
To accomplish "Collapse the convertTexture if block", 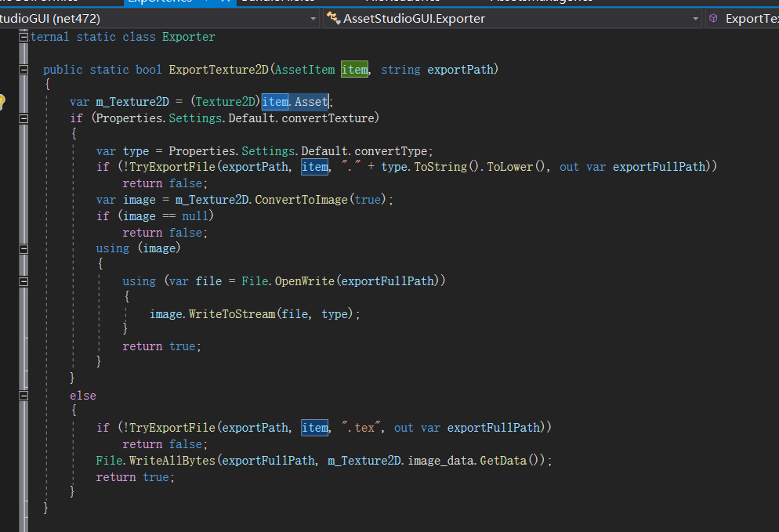I will point(23,118).
